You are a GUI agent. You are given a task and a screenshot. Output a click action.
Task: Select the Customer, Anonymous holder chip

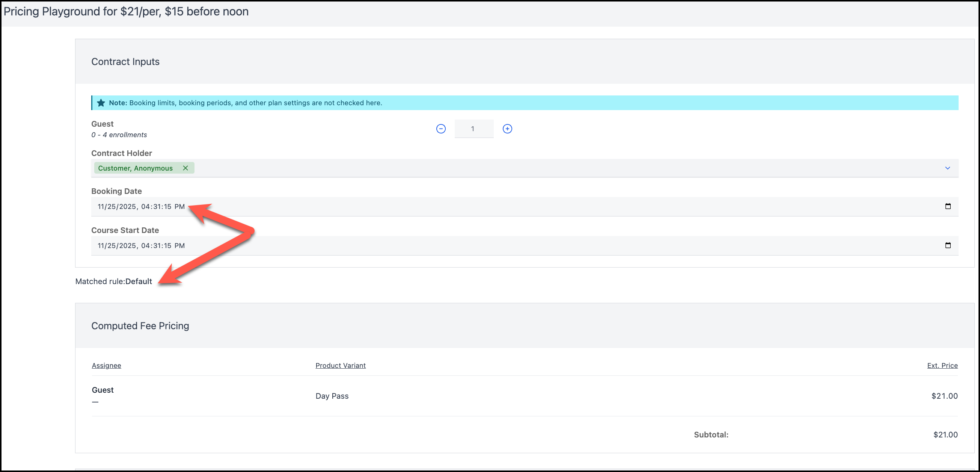click(135, 168)
